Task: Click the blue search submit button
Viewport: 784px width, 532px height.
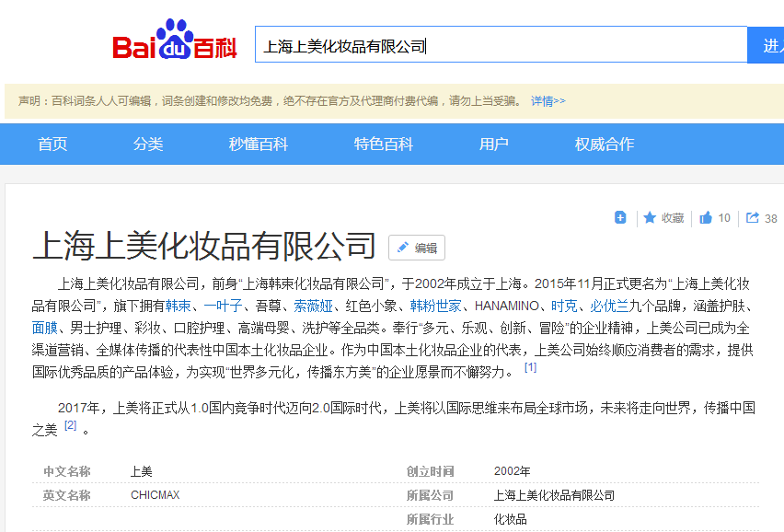Action: [x=766, y=45]
